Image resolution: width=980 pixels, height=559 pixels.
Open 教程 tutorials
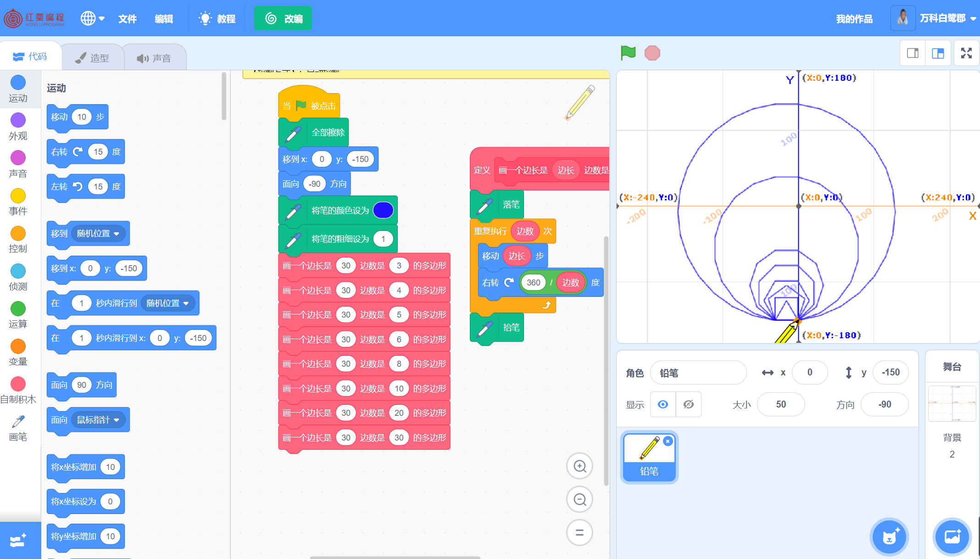[x=217, y=19]
